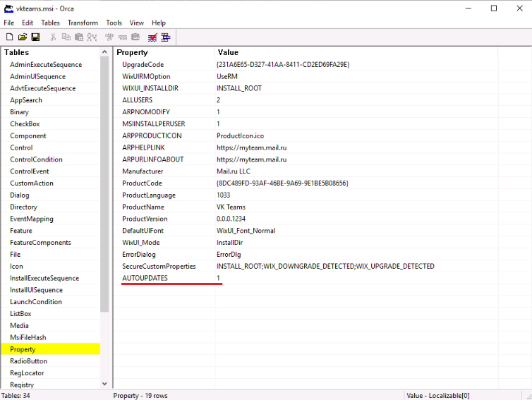Image resolution: width=532 pixels, height=400 pixels.
Task: Click the Orca app icon in title bar
Action: 8,8
